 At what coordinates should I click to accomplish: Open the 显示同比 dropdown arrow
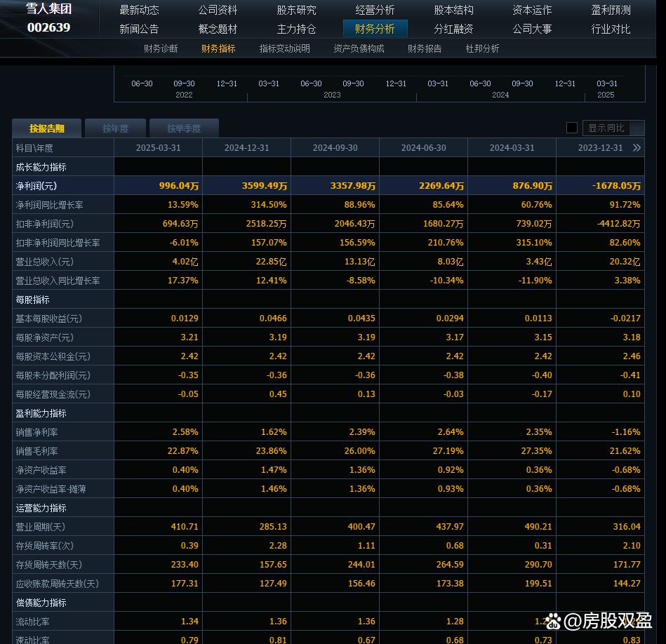pyautogui.click(x=637, y=128)
